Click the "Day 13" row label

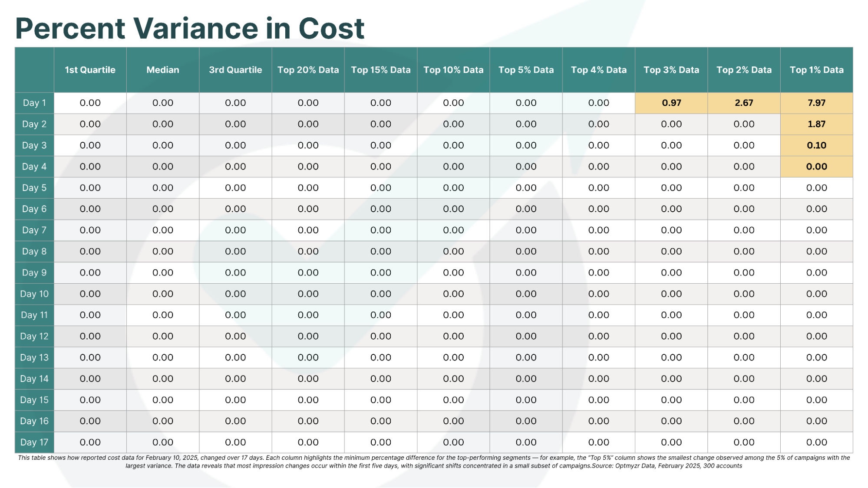34,358
